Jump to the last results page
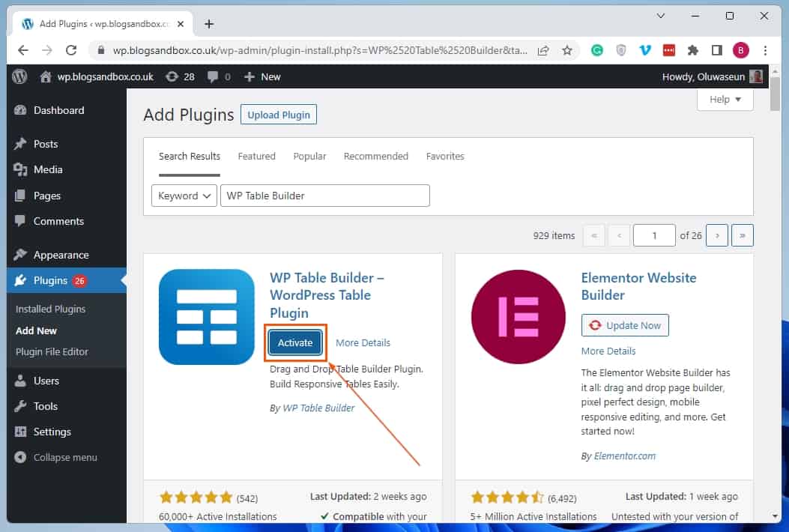The image size is (789, 532). coord(743,235)
